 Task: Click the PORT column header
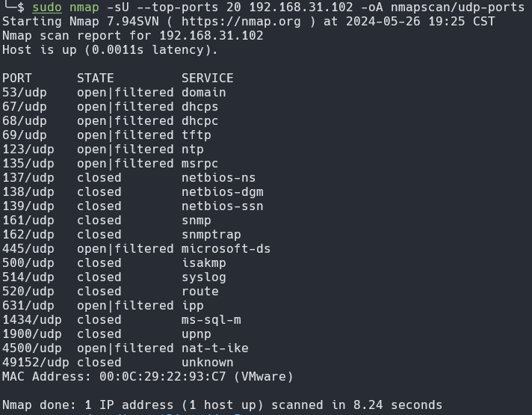tap(17, 79)
